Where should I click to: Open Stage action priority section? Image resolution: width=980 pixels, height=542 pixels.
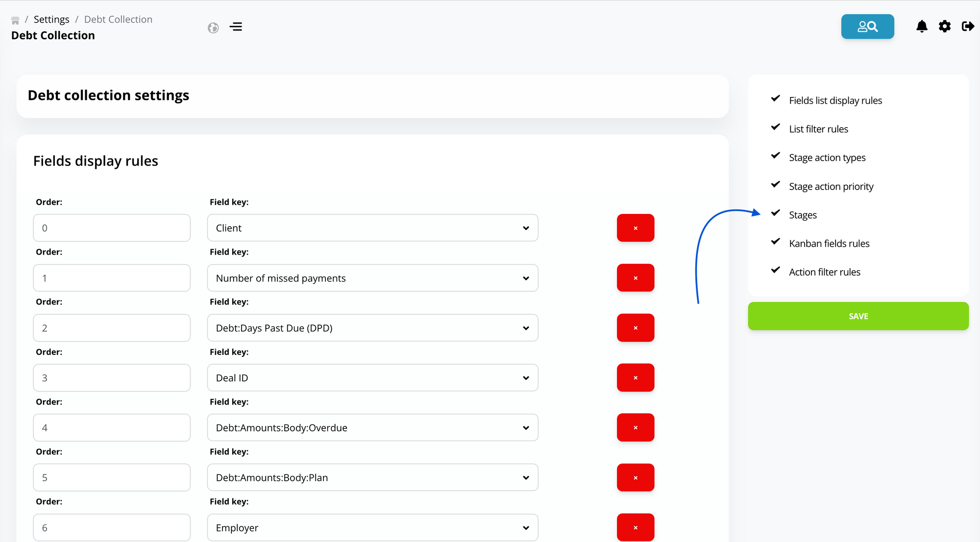(831, 187)
